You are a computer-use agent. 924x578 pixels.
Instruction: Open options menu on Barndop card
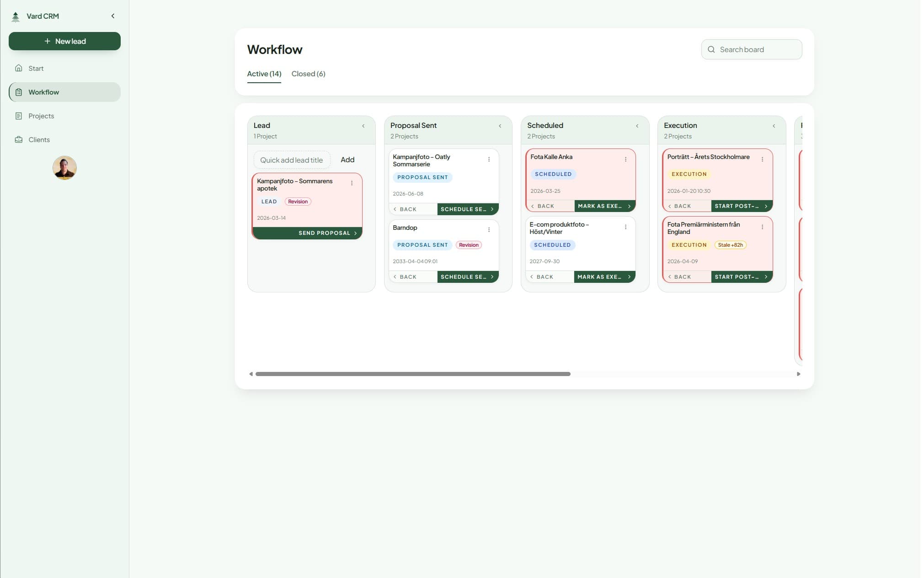pyautogui.click(x=489, y=229)
